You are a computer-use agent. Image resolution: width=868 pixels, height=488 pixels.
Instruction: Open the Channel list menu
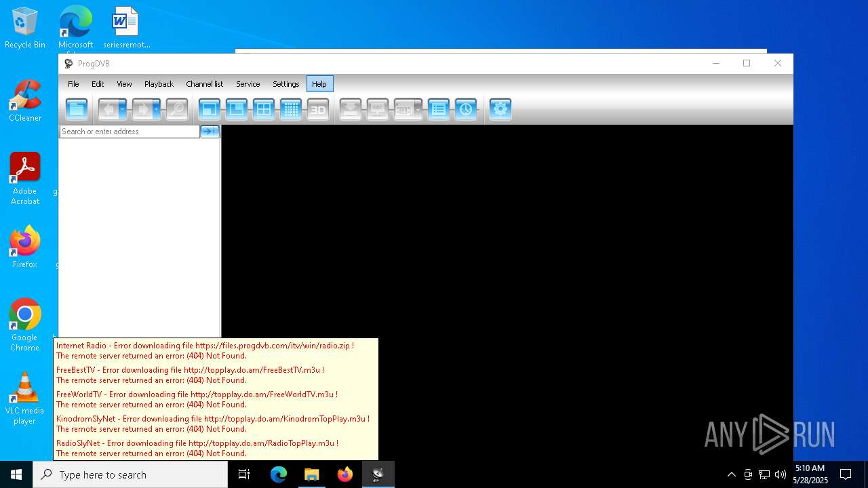(x=204, y=84)
